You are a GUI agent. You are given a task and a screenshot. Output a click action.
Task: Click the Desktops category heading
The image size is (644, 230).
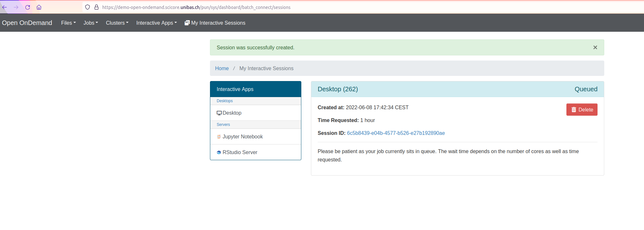click(225, 101)
